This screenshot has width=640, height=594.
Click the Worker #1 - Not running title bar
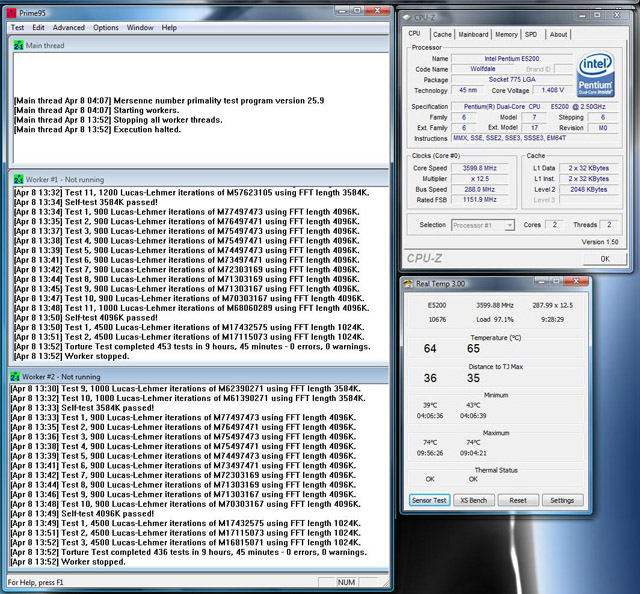point(199,179)
